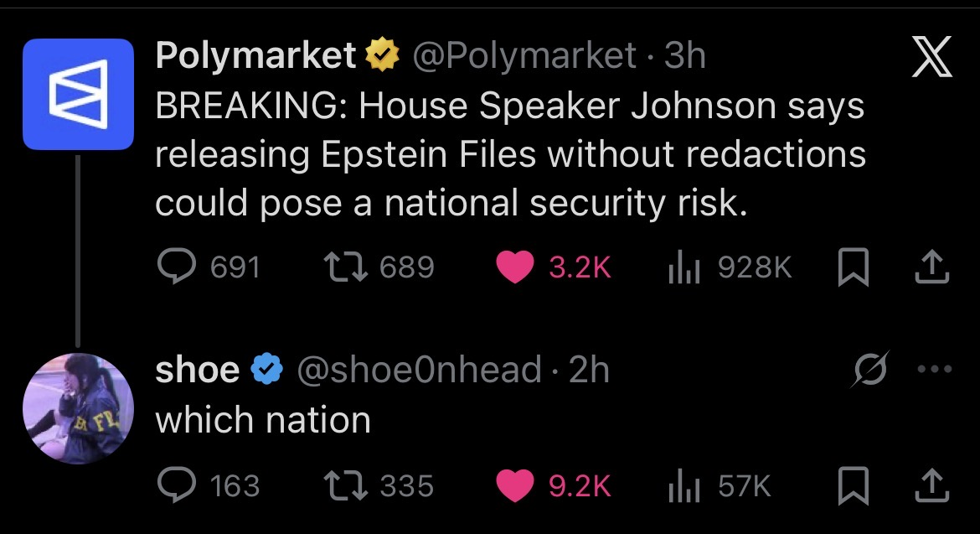980x534 pixels.
Task: Share shoe's reply tweet
Action: click(932, 485)
